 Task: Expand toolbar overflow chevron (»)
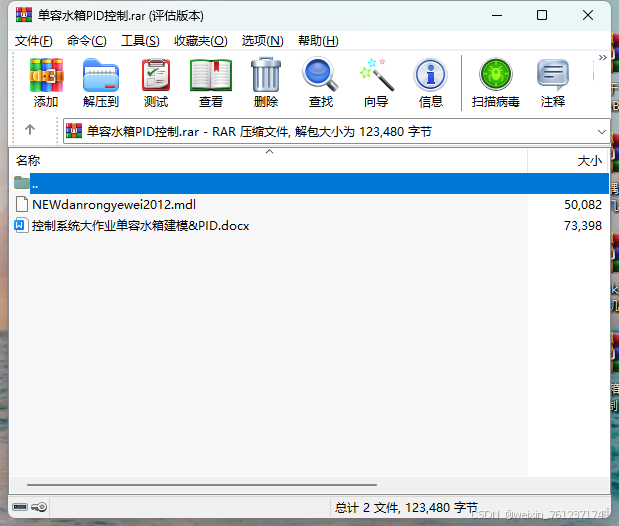602,58
